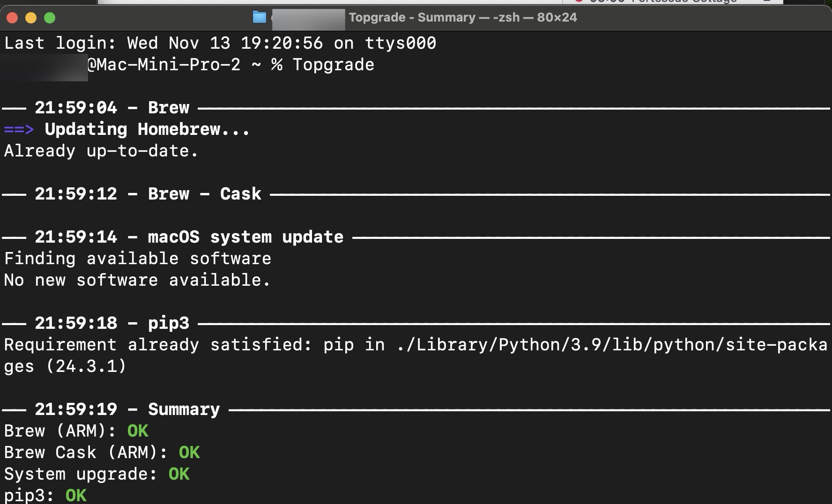Click the '21:59:18 - pip3' header
The image size is (832, 504).
(x=112, y=323)
